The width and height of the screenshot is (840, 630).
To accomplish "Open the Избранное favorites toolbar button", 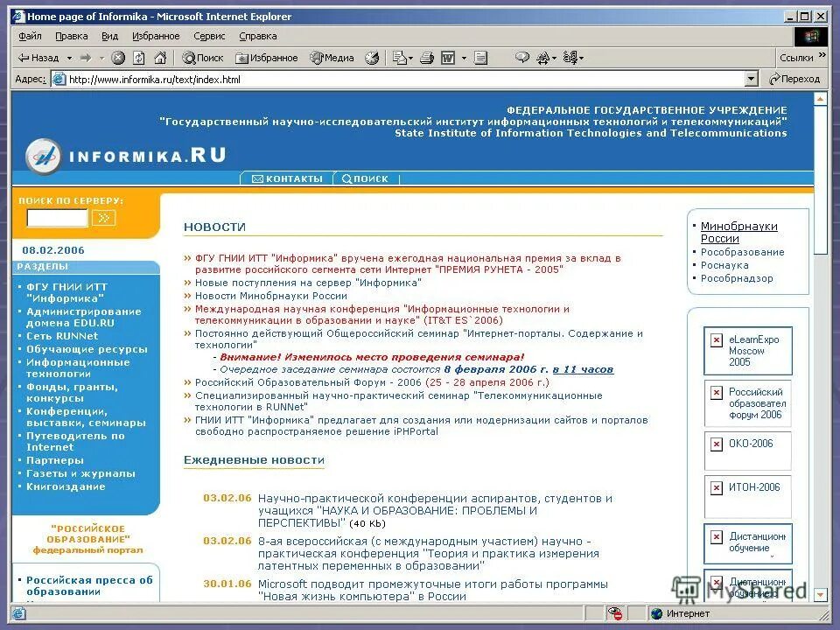I will pos(266,58).
